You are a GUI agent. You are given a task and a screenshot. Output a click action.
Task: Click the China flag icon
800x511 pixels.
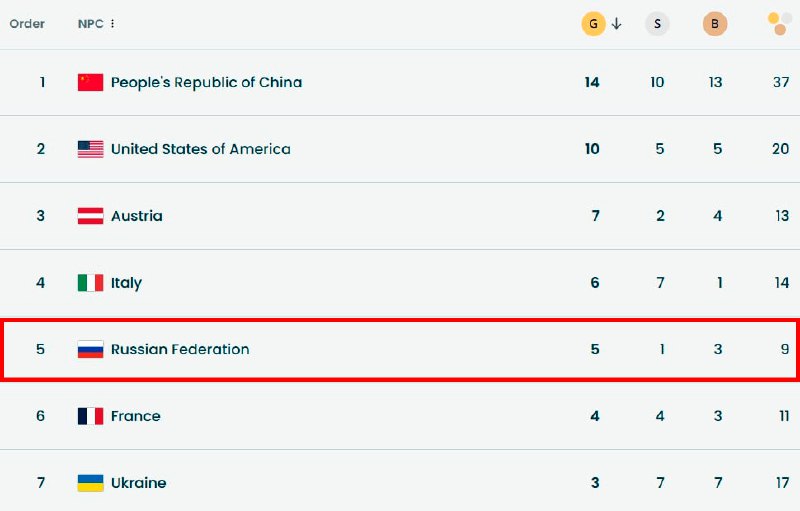(91, 82)
